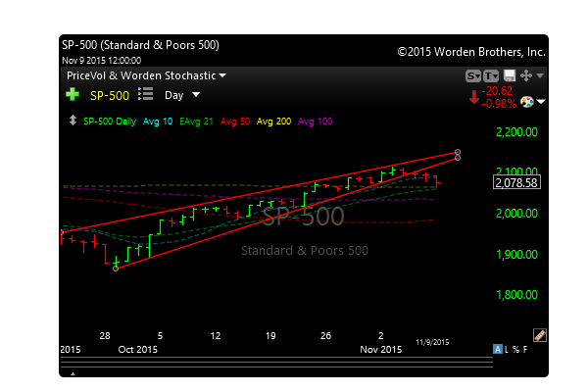Toggle the A arithmetic scale button

(x=497, y=349)
